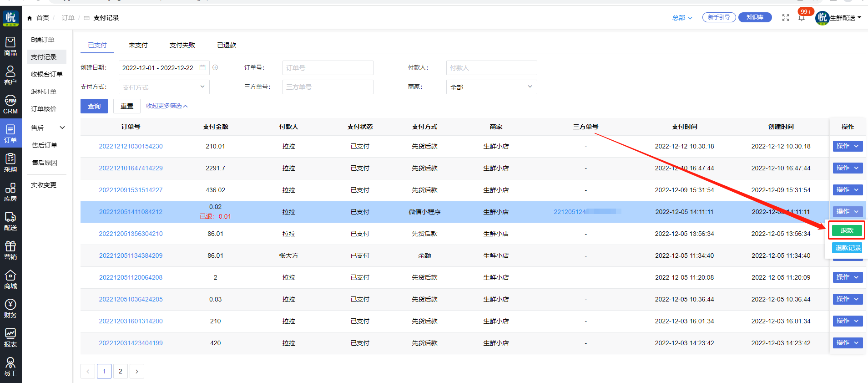
Task: Open 退款记录 from the dropdown
Action: [848, 248]
